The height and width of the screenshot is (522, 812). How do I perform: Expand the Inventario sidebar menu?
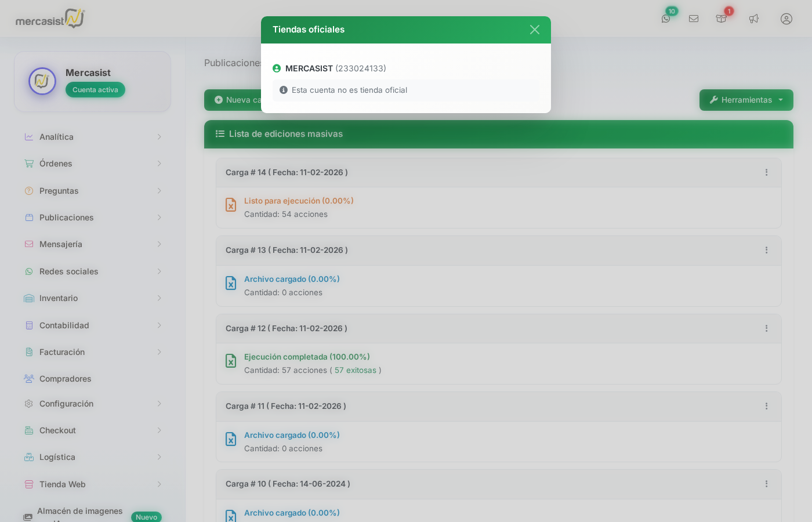coord(93,298)
